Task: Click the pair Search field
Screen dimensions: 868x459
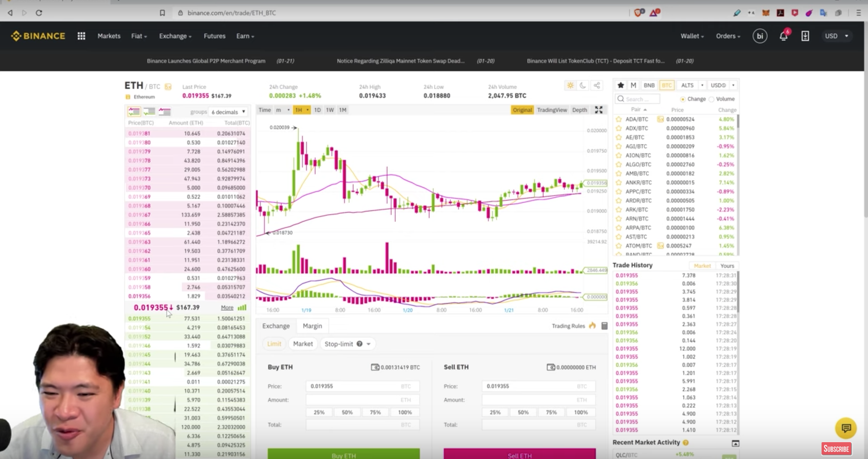Action: (637, 99)
